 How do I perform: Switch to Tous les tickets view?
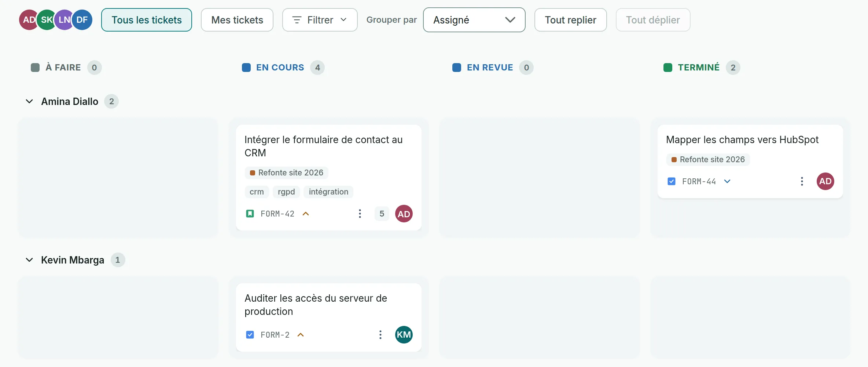[147, 20]
